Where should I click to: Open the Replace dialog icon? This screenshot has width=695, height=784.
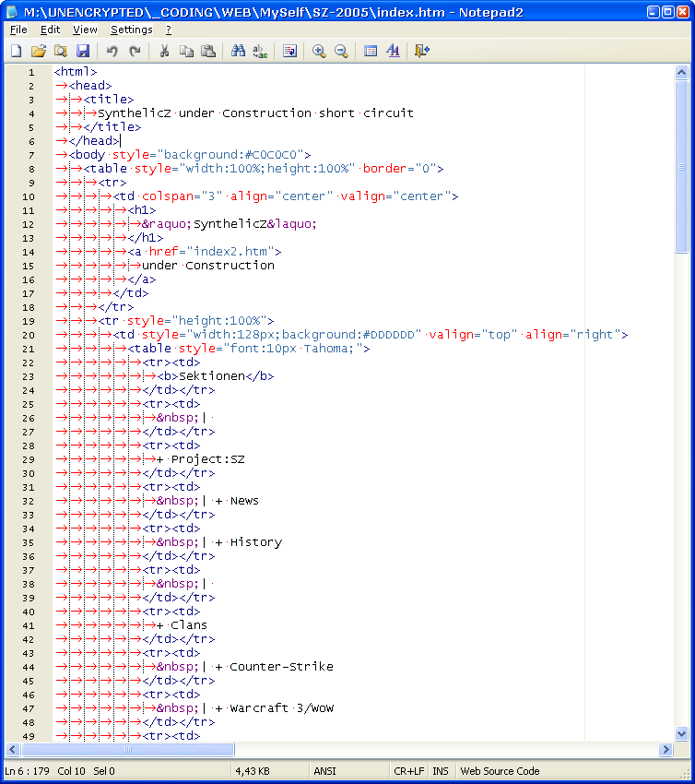tap(260, 51)
